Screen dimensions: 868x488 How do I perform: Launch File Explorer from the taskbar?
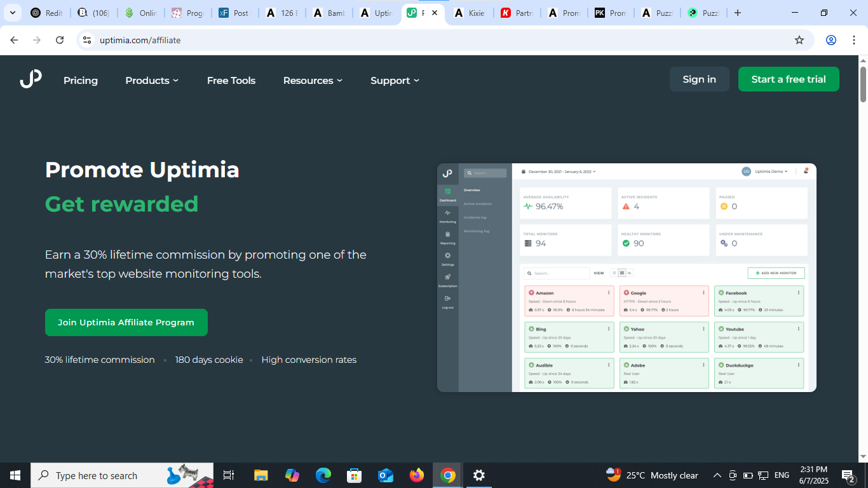pos(261,475)
